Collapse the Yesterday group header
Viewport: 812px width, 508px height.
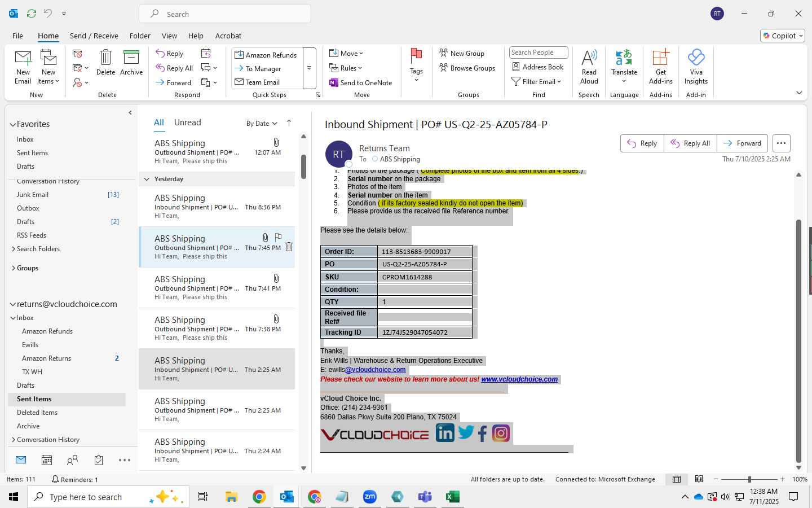click(147, 179)
